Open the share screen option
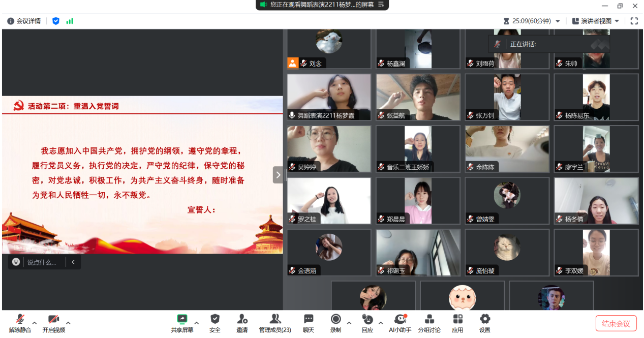This screenshot has width=644, height=338. [x=182, y=322]
